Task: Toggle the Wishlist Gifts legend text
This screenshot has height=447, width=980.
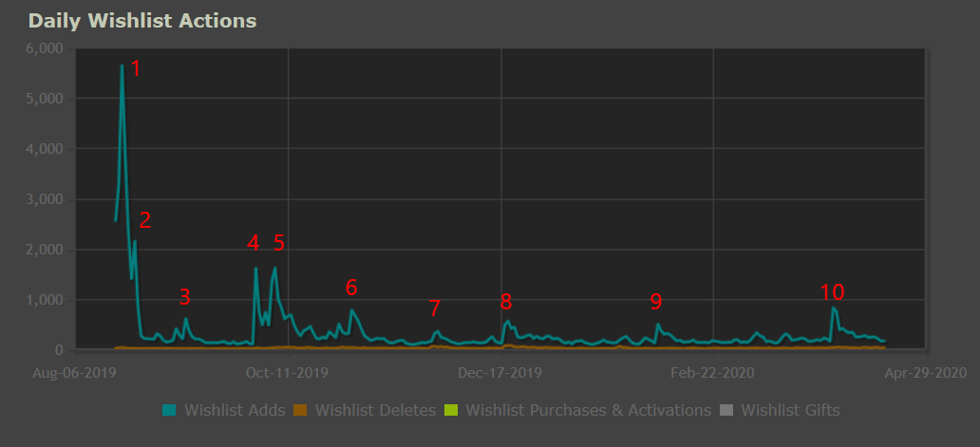Action: coord(790,410)
